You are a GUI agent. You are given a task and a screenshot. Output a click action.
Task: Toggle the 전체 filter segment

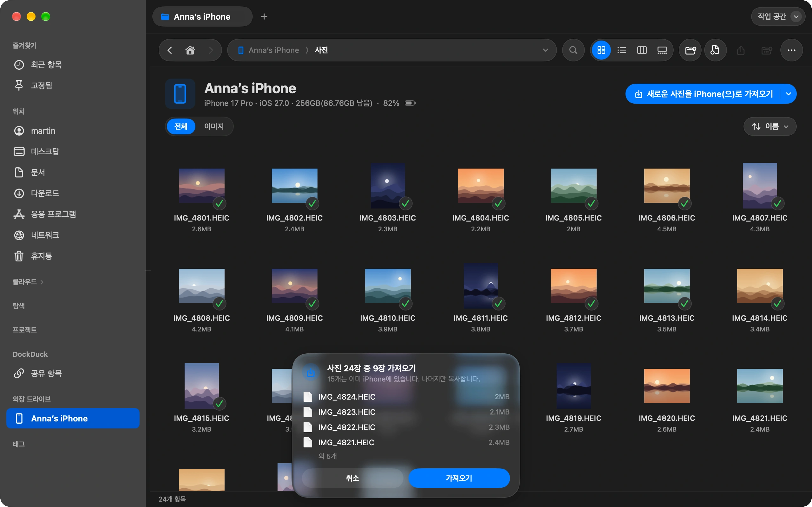181,126
